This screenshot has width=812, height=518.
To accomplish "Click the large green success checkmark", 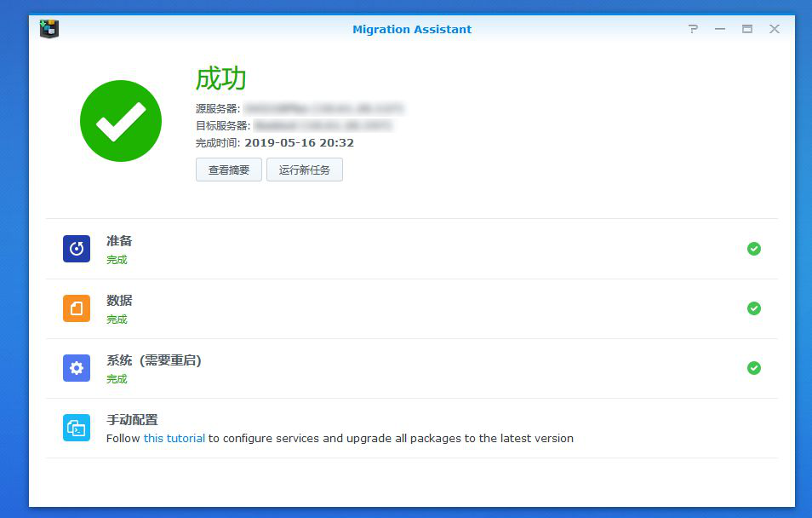I will pyautogui.click(x=120, y=120).
